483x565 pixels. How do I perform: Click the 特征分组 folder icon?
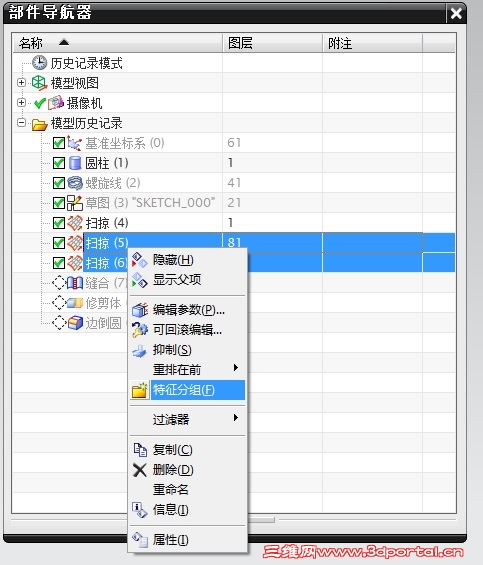coord(140,390)
